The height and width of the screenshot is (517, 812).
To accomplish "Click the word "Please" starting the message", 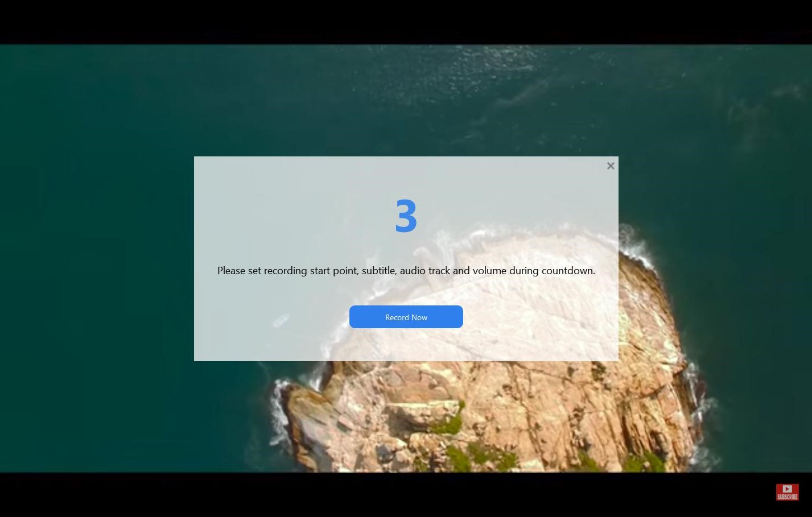I will pos(231,271).
